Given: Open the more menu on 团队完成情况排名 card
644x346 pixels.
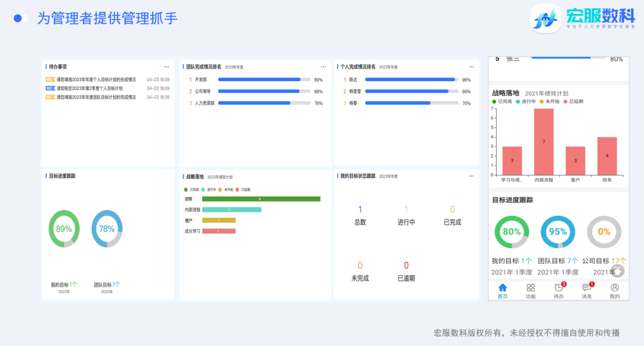Looking at the screenshot, I should click(x=324, y=67).
